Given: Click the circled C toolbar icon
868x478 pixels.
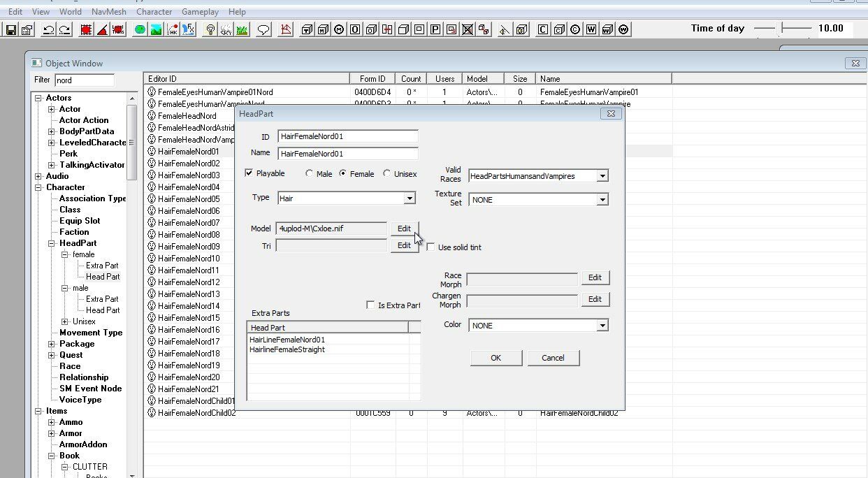Looking at the screenshot, I should 574,30.
